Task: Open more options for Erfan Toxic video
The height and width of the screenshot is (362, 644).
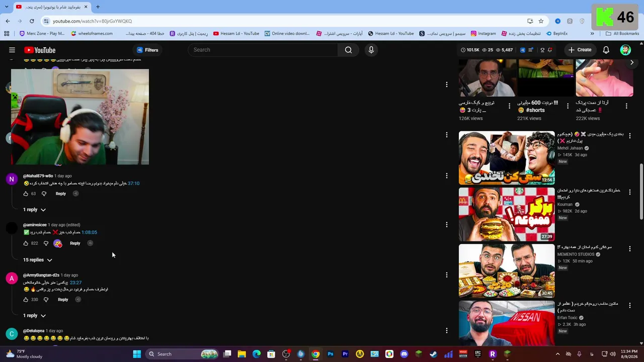Action: 630,305
